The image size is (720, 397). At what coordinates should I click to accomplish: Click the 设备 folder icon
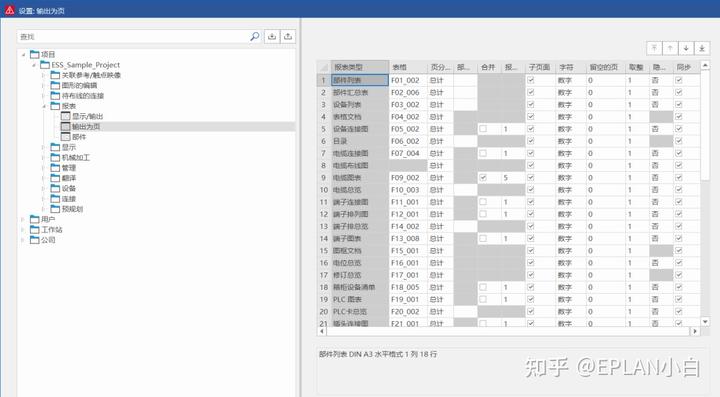tap(55, 188)
